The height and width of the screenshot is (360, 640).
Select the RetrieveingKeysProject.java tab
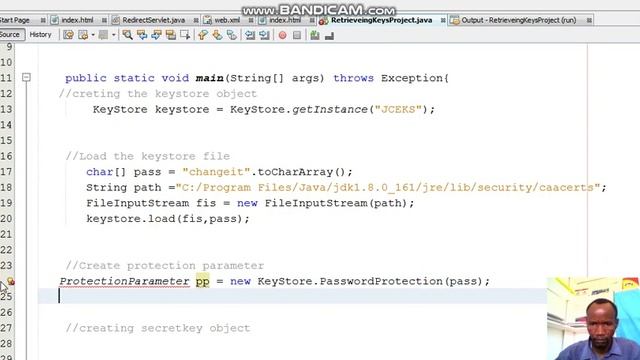[381, 20]
